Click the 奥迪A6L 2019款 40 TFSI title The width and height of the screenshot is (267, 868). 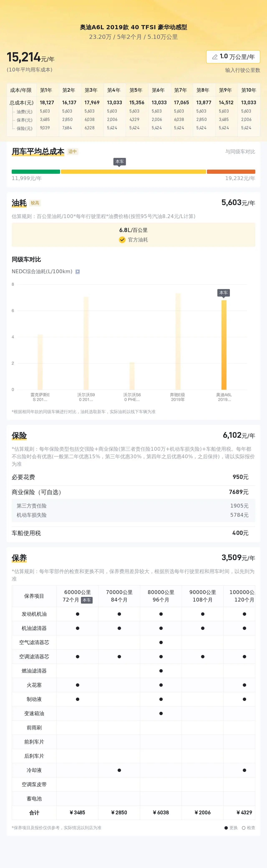(x=133, y=27)
